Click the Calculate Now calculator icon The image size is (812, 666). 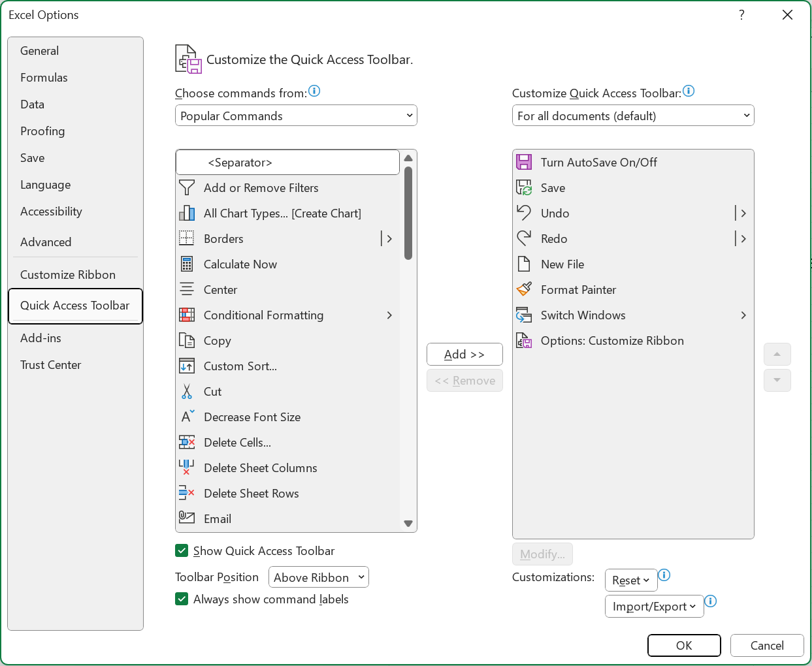pos(187,264)
